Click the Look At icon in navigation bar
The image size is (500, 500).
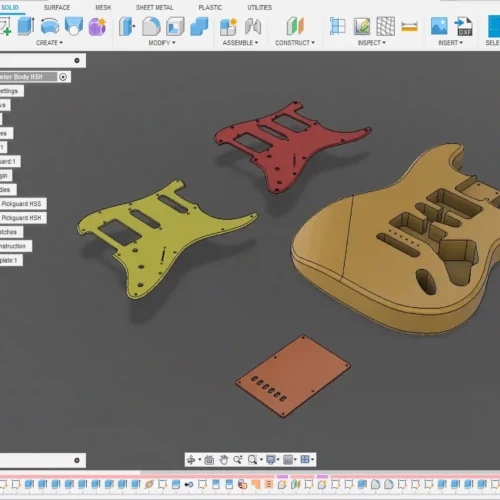click(209, 460)
